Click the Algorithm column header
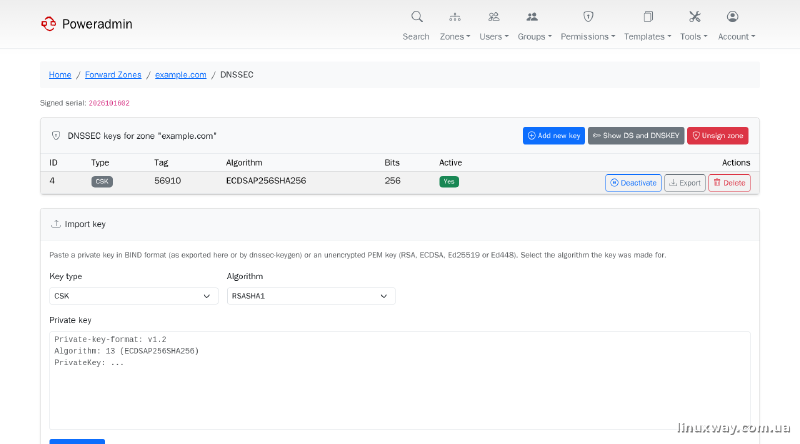The height and width of the screenshot is (444, 800). tap(244, 163)
